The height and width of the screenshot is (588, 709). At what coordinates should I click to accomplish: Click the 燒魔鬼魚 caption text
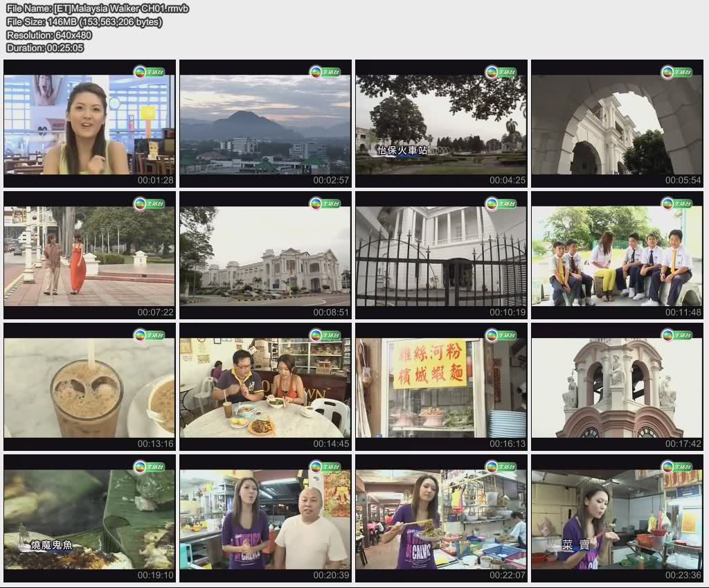[52, 545]
